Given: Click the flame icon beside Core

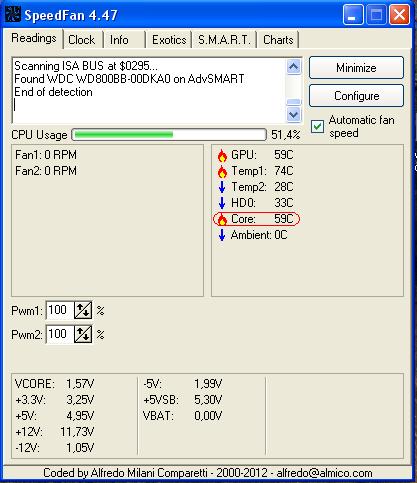Looking at the screenshot, I should pyautogui.click(x=222, y=219).
